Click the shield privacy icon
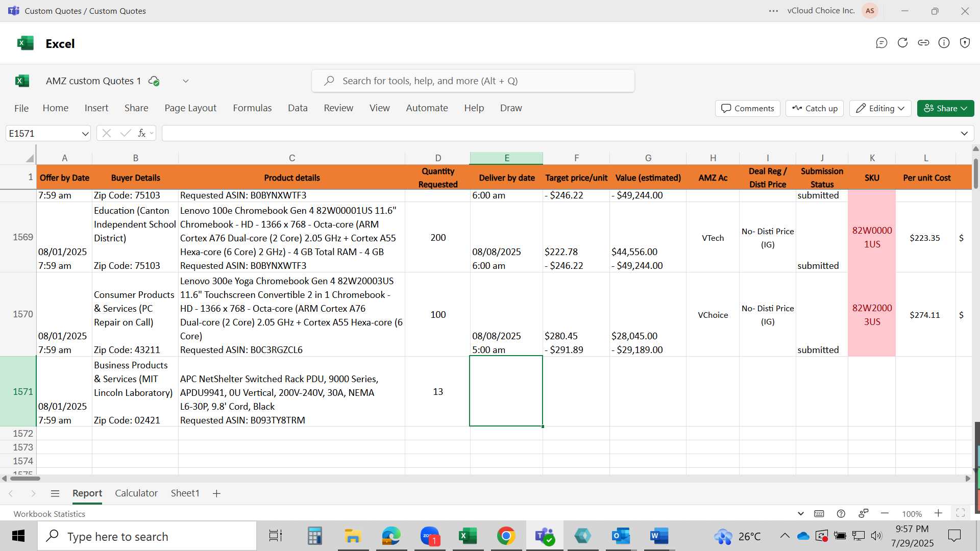The image size is (980, 551). point(965,43)
